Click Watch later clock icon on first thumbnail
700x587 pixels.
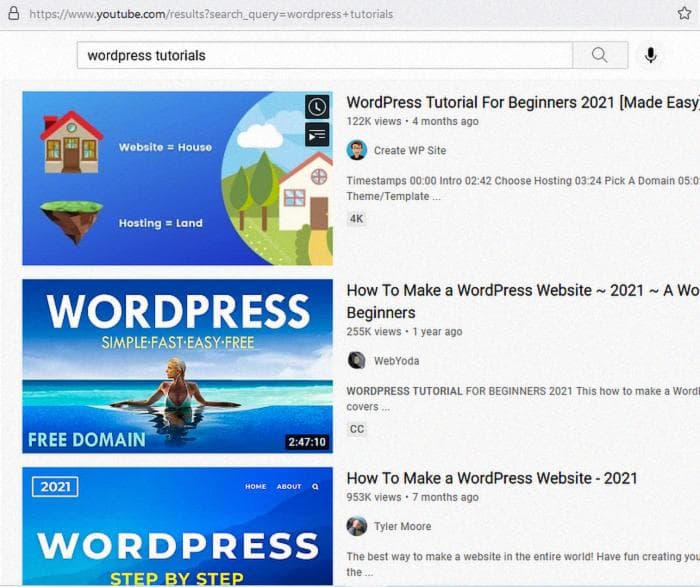(317, 107)
